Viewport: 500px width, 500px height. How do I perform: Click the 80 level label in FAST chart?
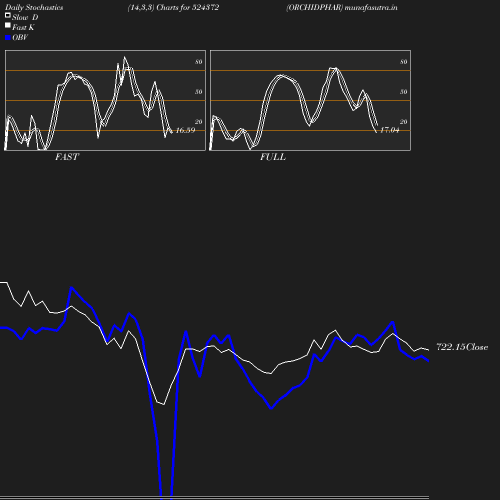tap(199, 62)
